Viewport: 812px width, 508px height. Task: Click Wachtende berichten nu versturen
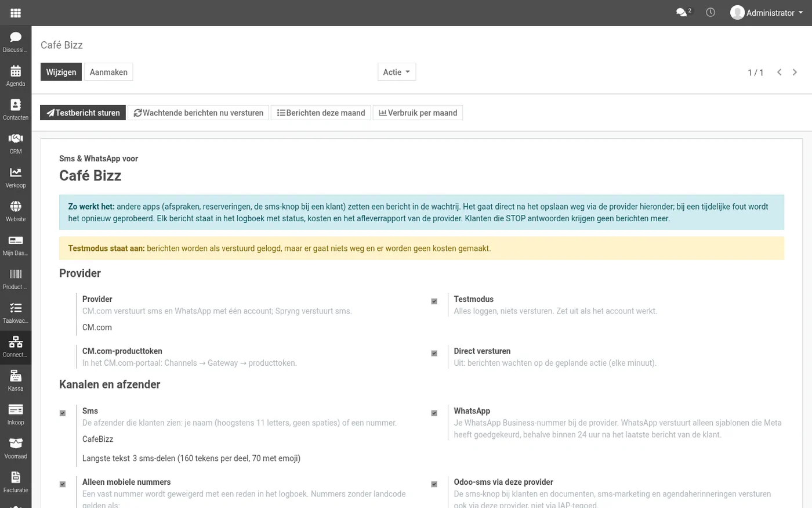click(x=198, y=113)
